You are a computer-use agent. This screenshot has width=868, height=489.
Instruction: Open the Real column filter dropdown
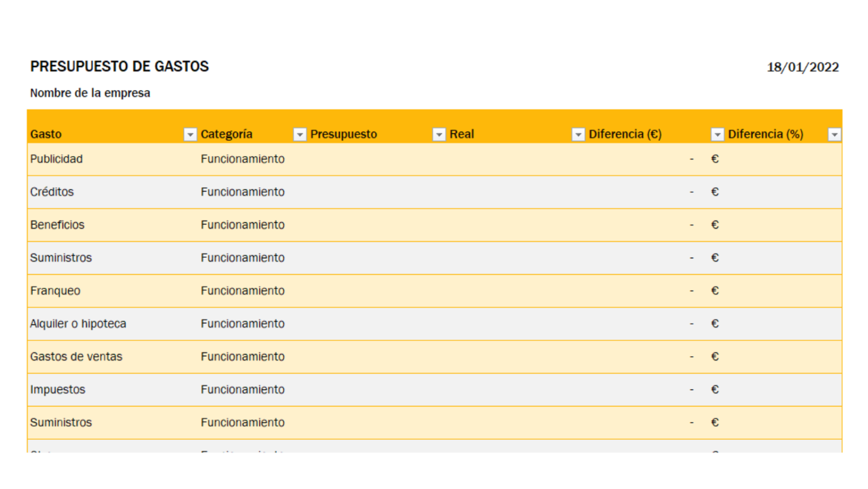[x=578, y=135]
